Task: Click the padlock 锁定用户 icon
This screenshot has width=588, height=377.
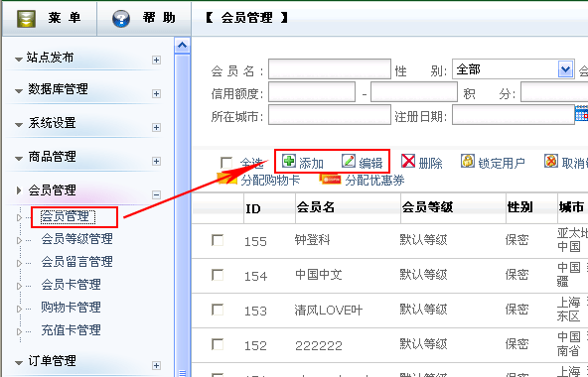Action: click(x=468, y=161)
